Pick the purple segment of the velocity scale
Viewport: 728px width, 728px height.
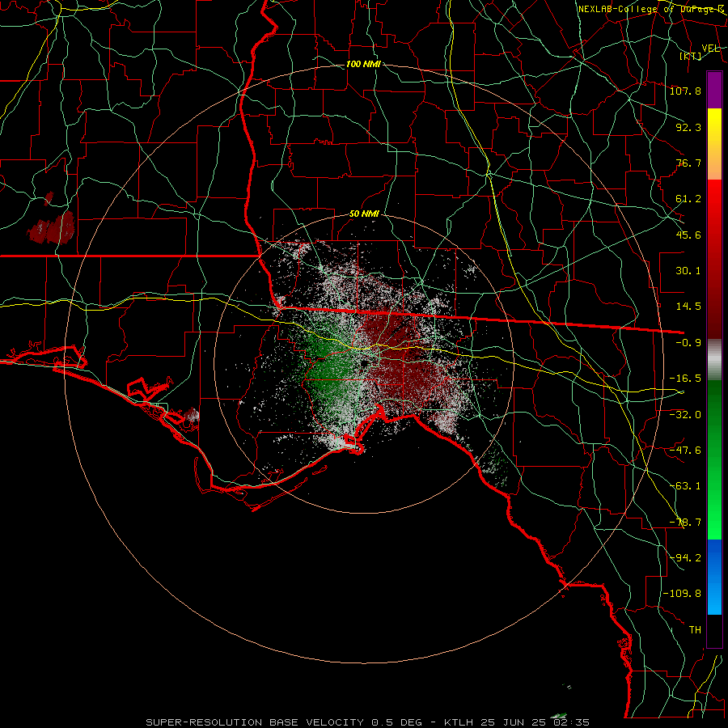click(714, 90)
